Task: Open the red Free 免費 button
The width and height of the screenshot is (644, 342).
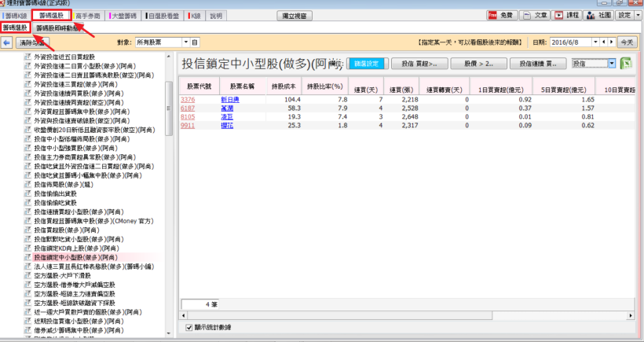Action: coord(500,15)
